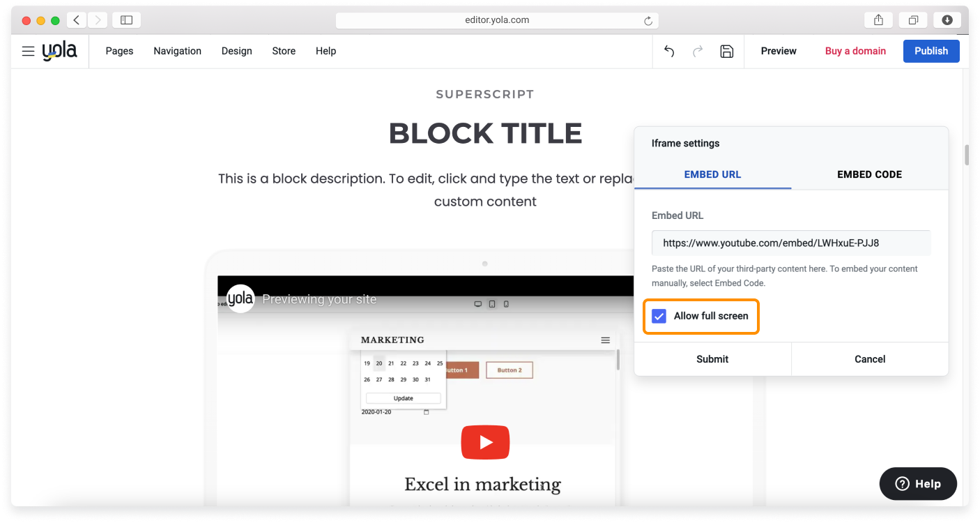The width and height of the screenshot is (980, 523).
Task: Switch to the EMBED CODE tab
Action: [x=869, y=174]
